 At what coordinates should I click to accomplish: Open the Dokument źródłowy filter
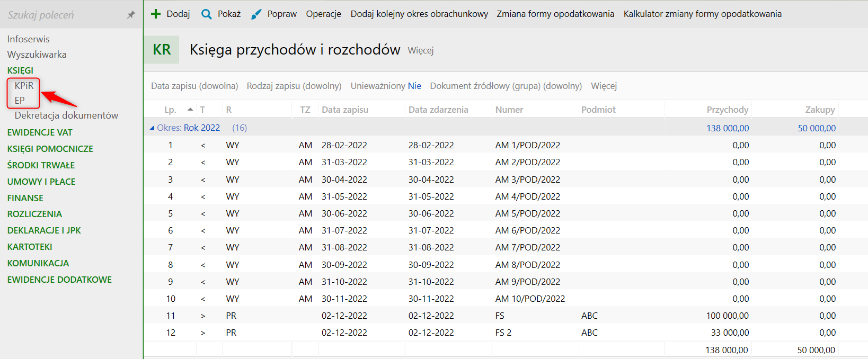[x=506, y=86]
